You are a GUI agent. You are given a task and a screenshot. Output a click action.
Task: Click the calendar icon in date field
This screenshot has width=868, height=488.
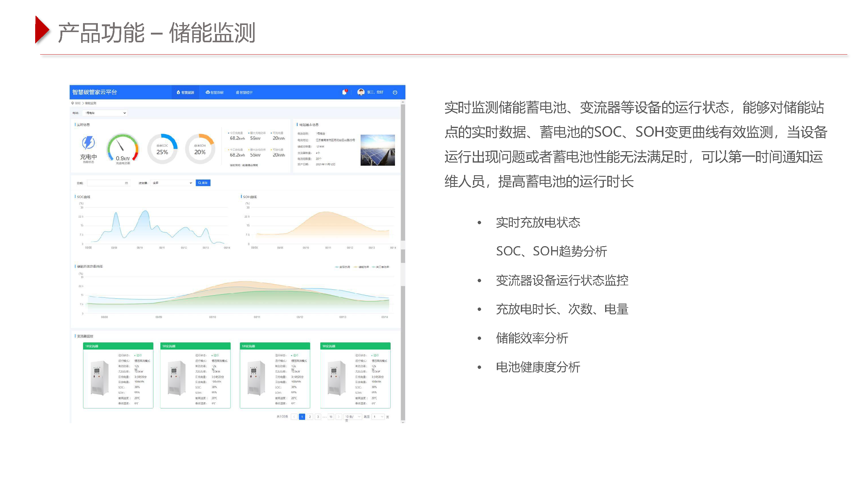(127, 183)
